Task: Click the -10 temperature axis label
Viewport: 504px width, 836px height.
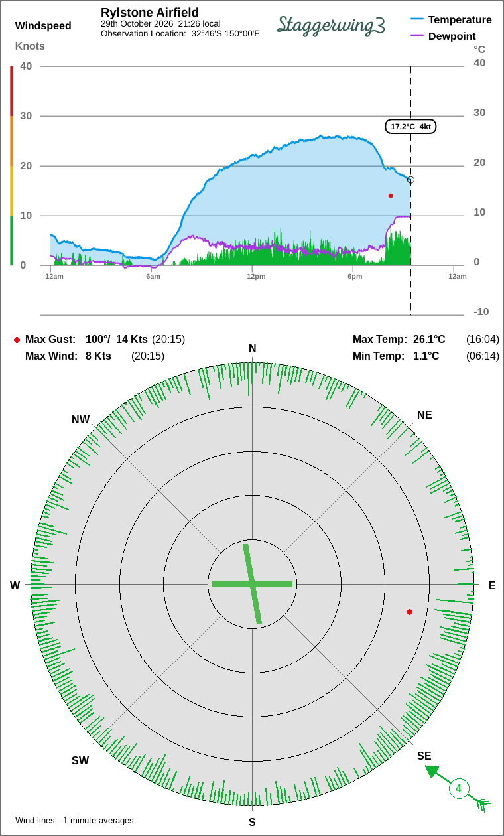Action: click(481, 312)
